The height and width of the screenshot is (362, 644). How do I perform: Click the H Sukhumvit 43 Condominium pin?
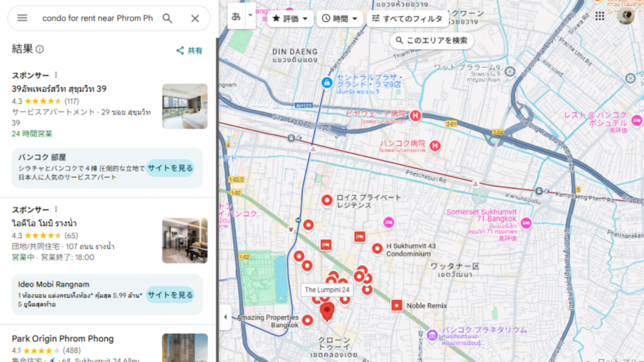click(x=377, y=248)
